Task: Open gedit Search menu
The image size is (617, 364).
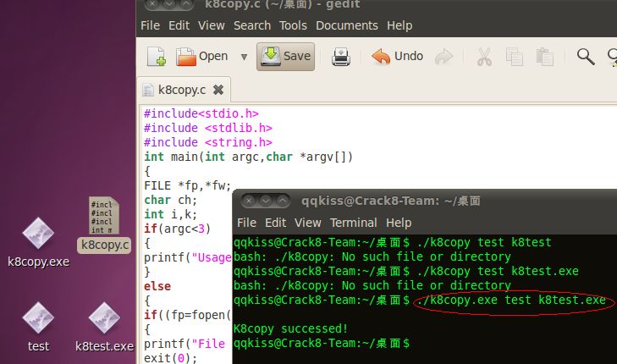Action: (252, 25)
